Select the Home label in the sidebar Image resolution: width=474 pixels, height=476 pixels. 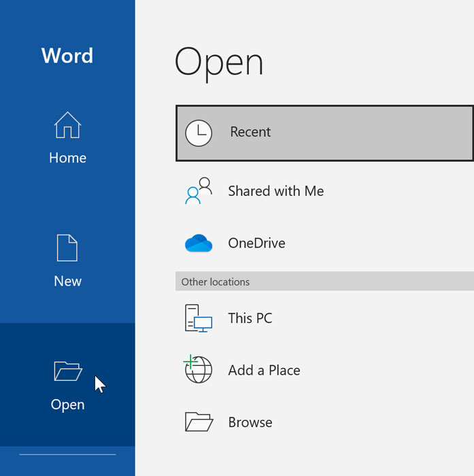[x=67, y=158]
